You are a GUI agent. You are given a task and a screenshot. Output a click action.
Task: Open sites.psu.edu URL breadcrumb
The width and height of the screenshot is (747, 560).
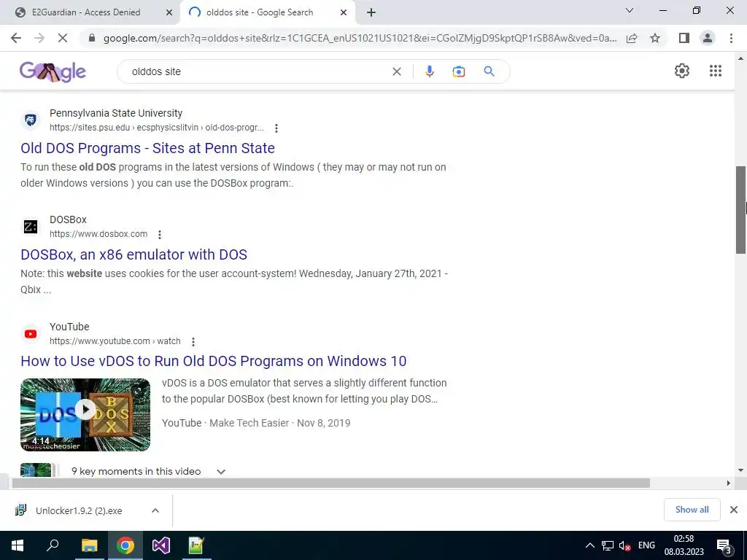point(157,128)
